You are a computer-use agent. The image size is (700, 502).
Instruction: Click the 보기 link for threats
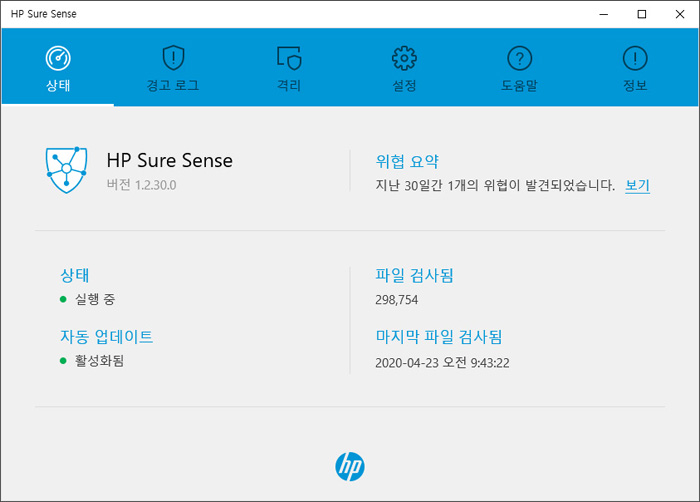point(637,185)
